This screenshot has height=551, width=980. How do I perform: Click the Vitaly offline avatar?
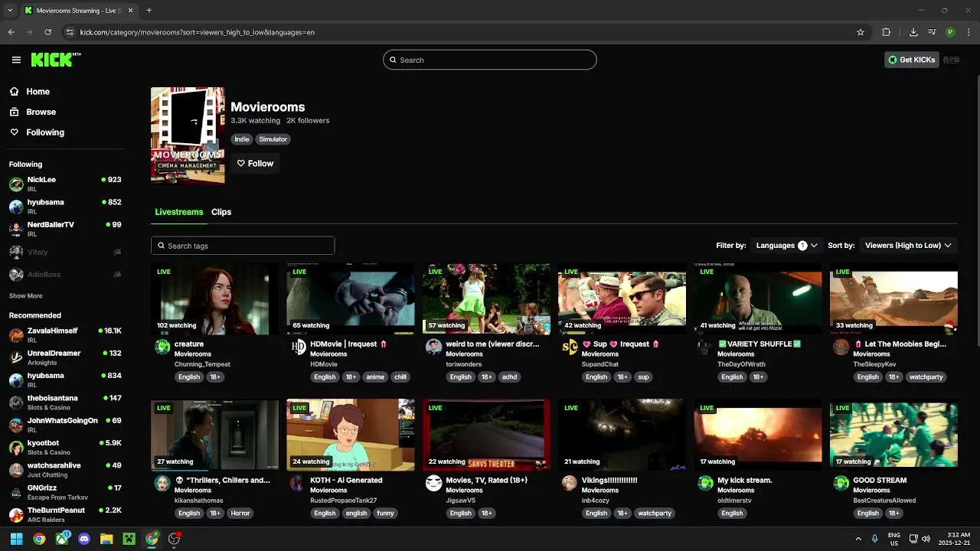click(16, 252)
